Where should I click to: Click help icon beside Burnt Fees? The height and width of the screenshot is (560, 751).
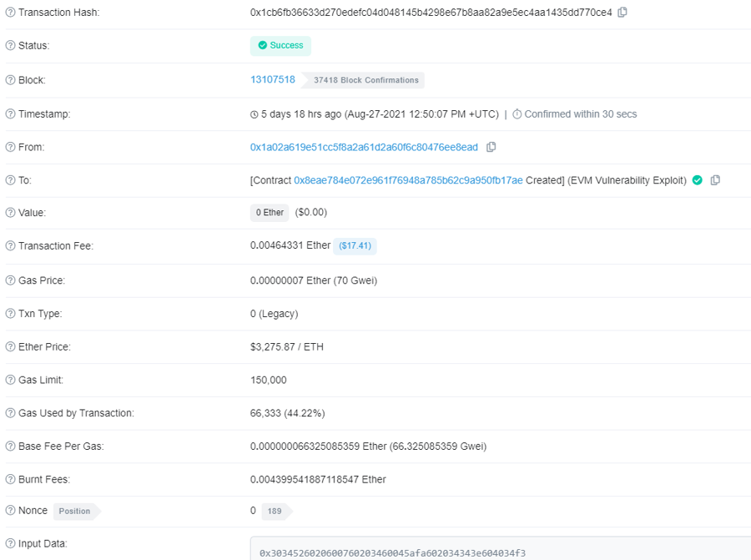tap(11, 479)
